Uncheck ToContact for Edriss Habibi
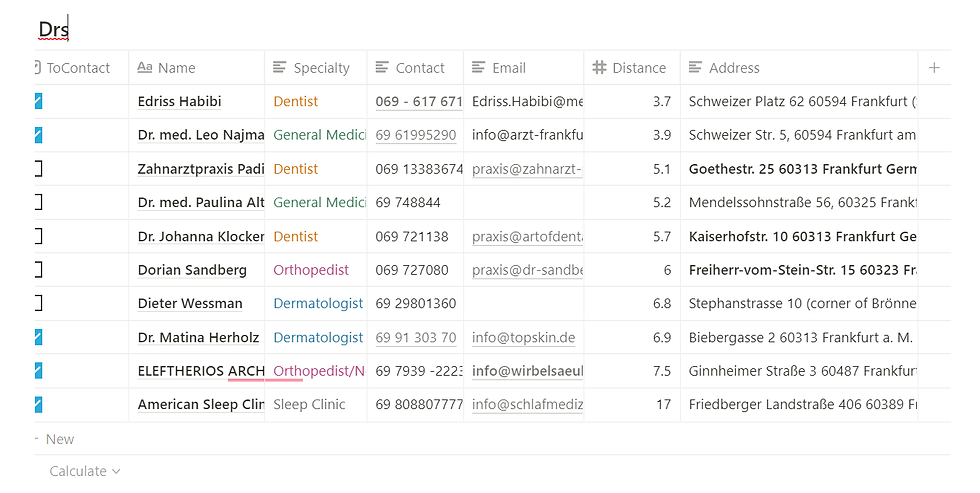 click(x=38, y=101)
